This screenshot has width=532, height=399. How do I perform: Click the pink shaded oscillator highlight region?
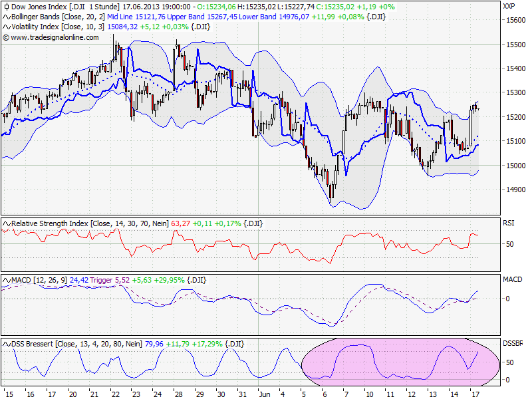(x=399, y=362)
